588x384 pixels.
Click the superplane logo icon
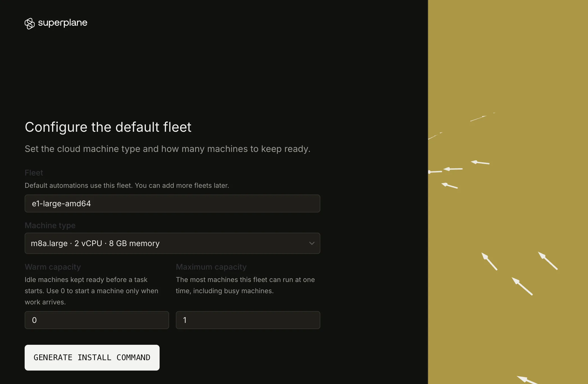(x=30, y=24)
